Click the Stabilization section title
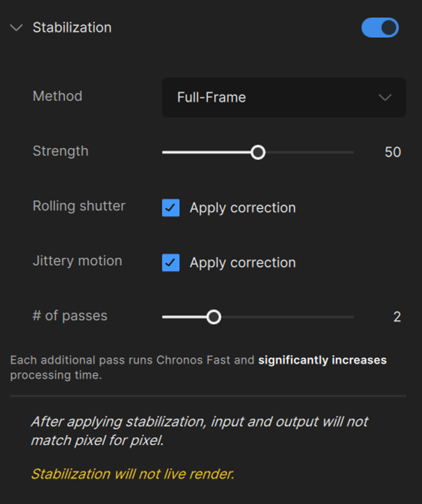 [72, 28]
